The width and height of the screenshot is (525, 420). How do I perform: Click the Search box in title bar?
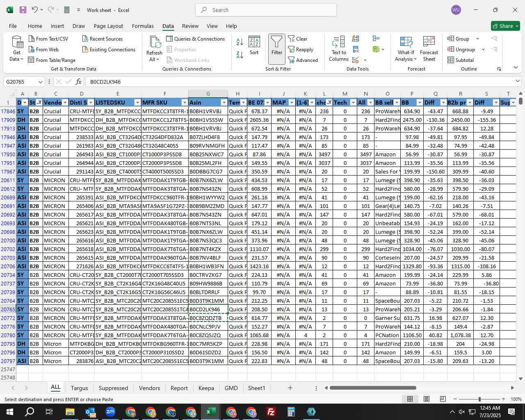pyautogui.click(x=266, y=10)
